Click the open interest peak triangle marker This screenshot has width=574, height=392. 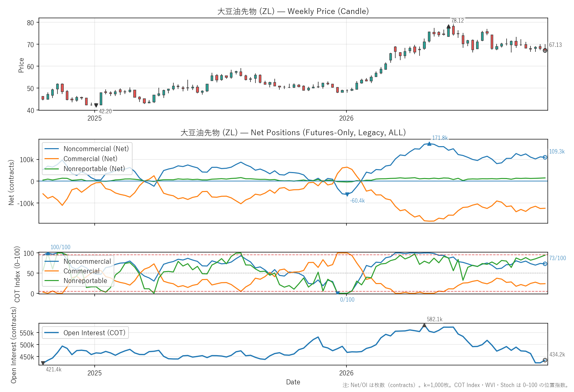(424, 325)
